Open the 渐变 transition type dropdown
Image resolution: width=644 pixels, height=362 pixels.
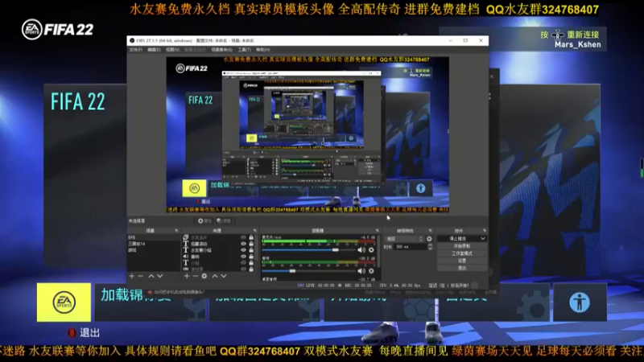coord(404,238)
